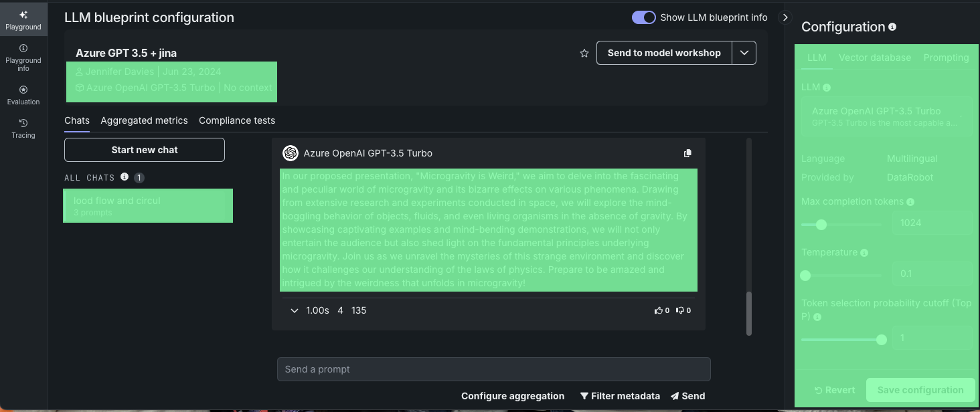Screen dimensions: 980x412
Task: Click the Configuration info icon
Action: [892, 27]
